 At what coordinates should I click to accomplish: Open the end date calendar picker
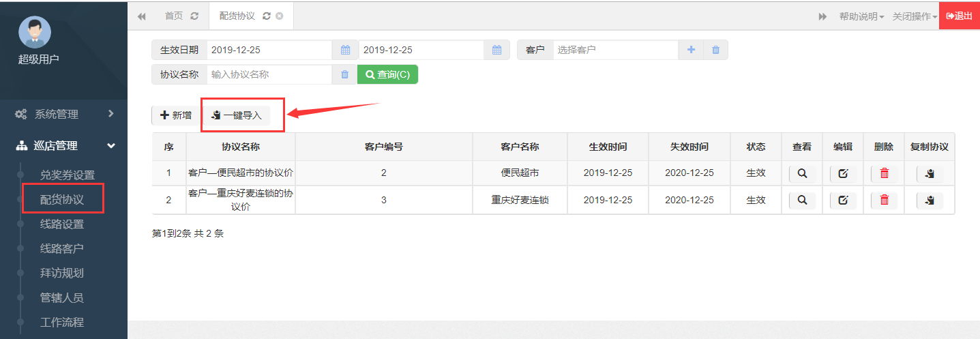pos(496,50)
